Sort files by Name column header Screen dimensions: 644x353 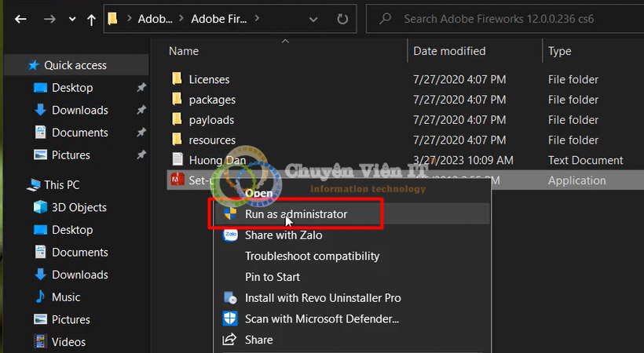(x=184, y=51)
